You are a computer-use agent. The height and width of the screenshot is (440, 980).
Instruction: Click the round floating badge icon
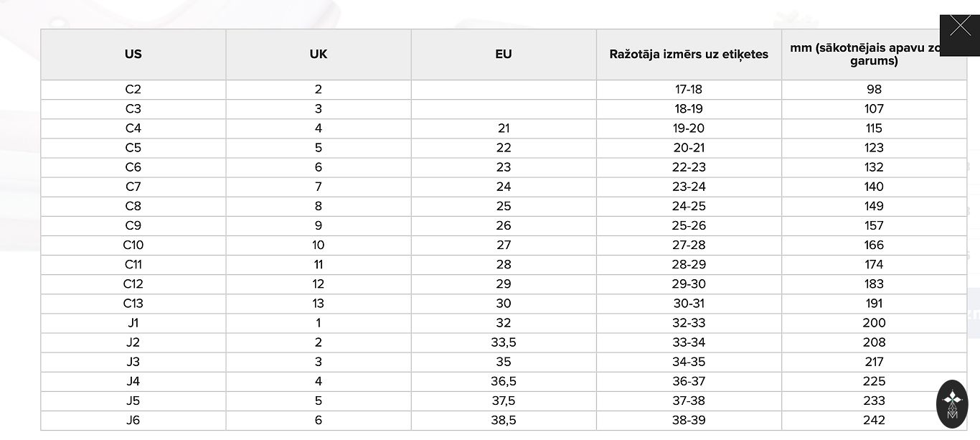click(x=952, y=404)
